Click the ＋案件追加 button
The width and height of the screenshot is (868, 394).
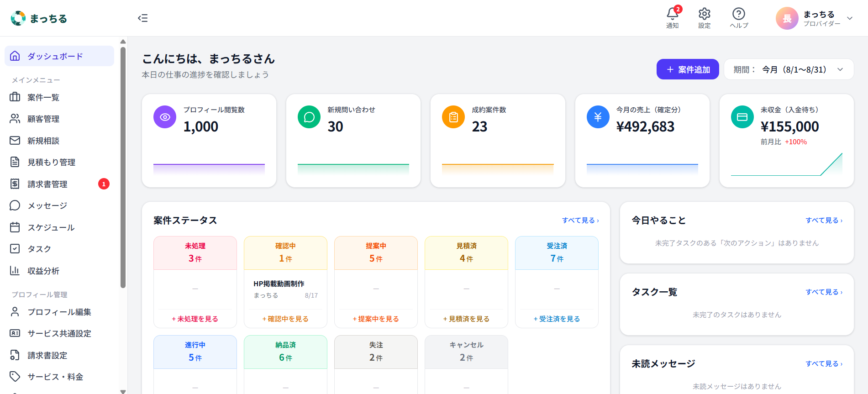(688, 69)
